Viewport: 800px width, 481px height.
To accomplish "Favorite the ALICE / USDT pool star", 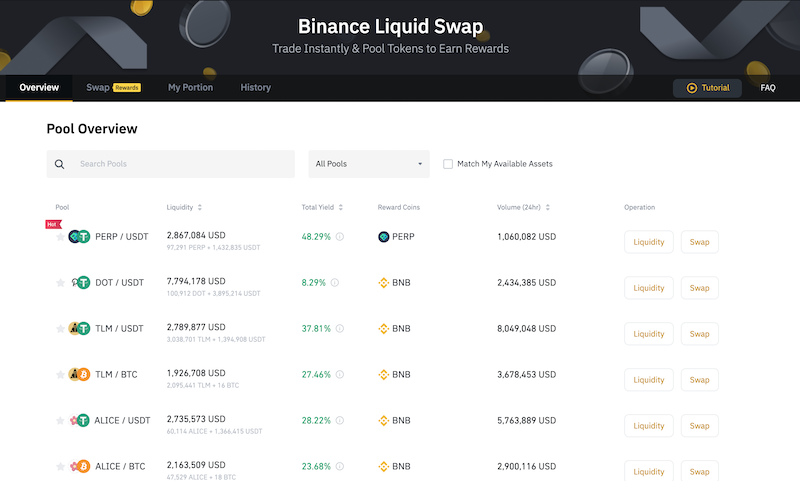I will click(x=60, y=420).
